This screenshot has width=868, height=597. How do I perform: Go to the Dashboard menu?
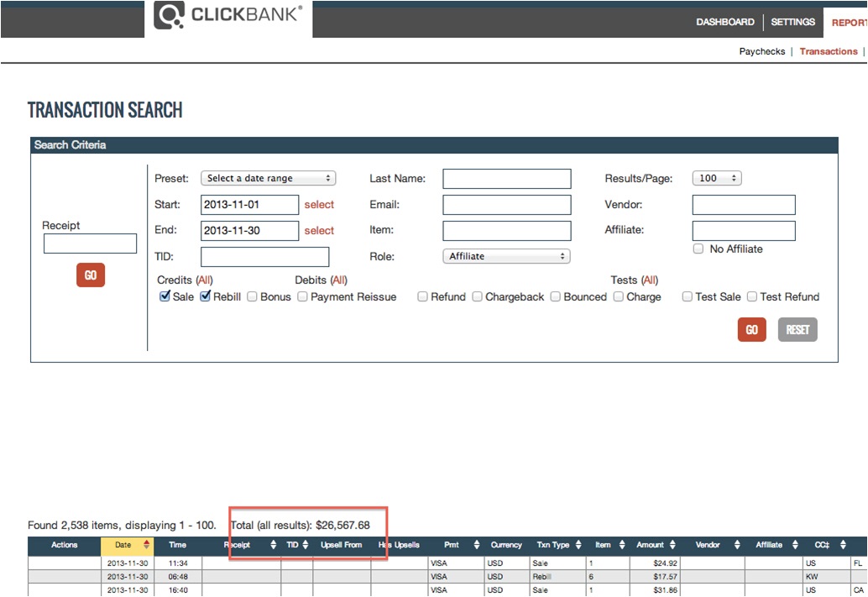[725, 22]
